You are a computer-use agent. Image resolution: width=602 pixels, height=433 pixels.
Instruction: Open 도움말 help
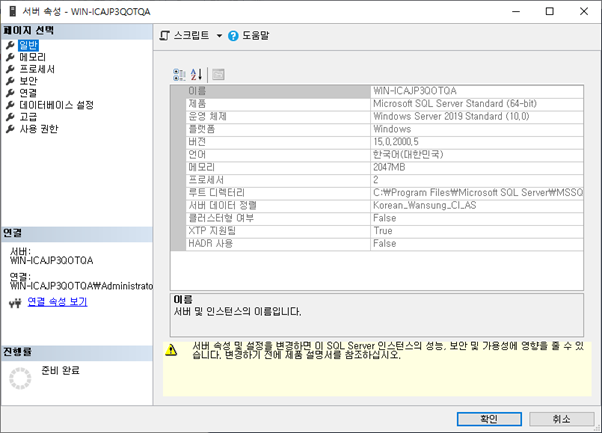tap(255, 36)
